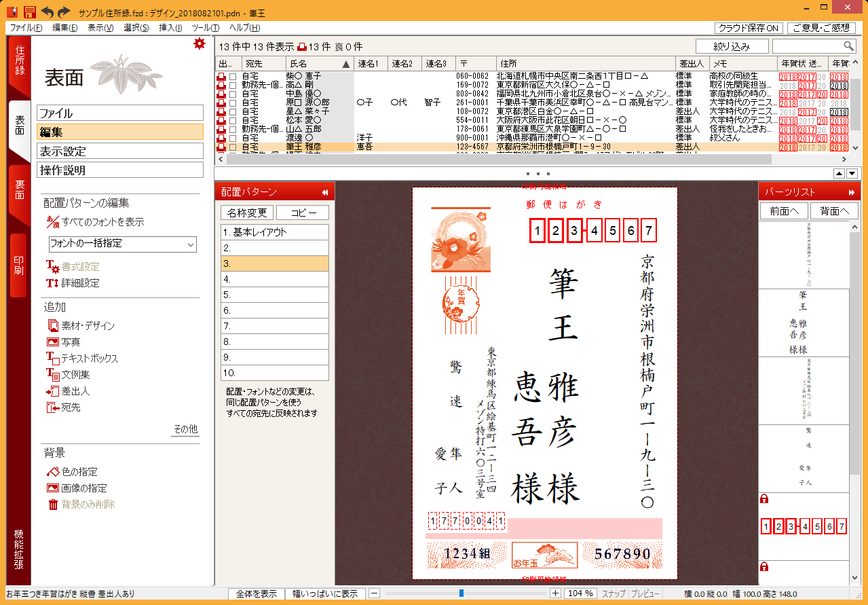Click the 全体を表示 button

click(256, 593)
